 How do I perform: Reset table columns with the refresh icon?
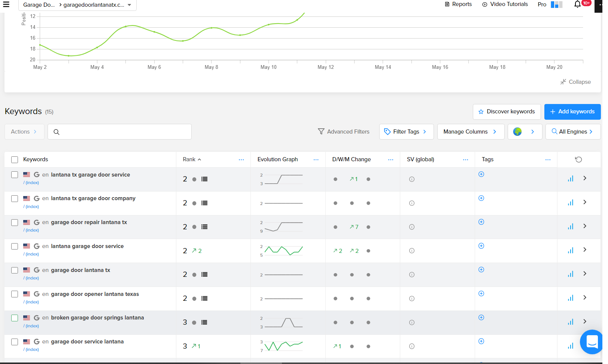578,160
